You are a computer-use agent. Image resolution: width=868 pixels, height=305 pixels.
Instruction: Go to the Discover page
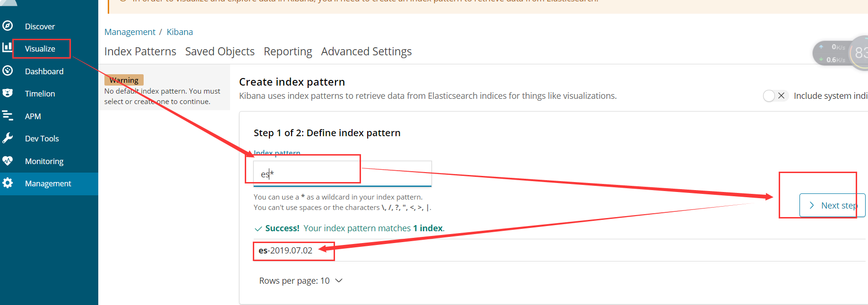(40, 26)
